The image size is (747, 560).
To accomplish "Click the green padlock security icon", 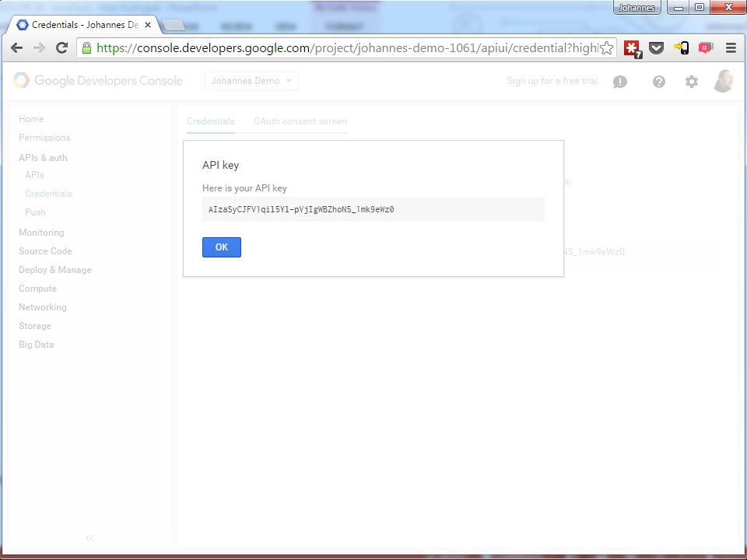I will [x=86, y=47].
